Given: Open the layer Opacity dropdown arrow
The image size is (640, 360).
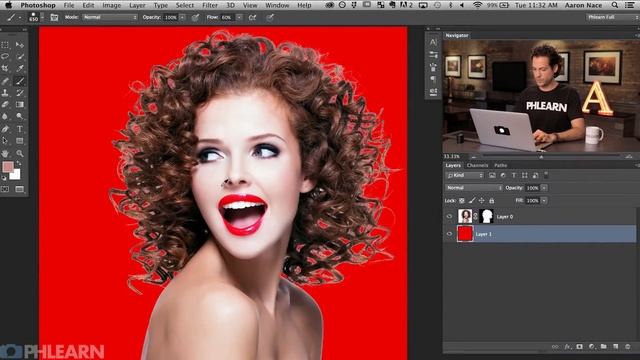Looking at the screenshot, I should tap(544, 188).
